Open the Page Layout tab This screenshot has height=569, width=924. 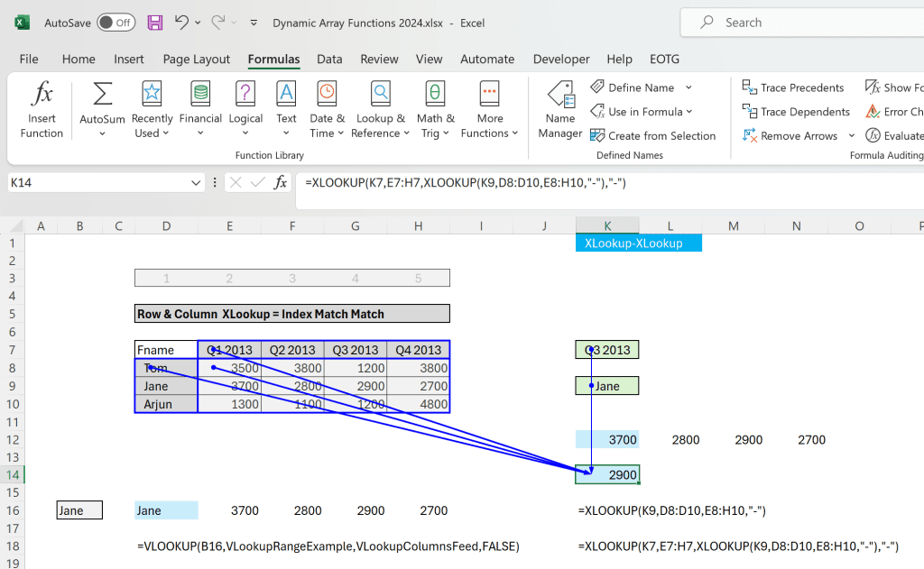click(x=196, y=60)
